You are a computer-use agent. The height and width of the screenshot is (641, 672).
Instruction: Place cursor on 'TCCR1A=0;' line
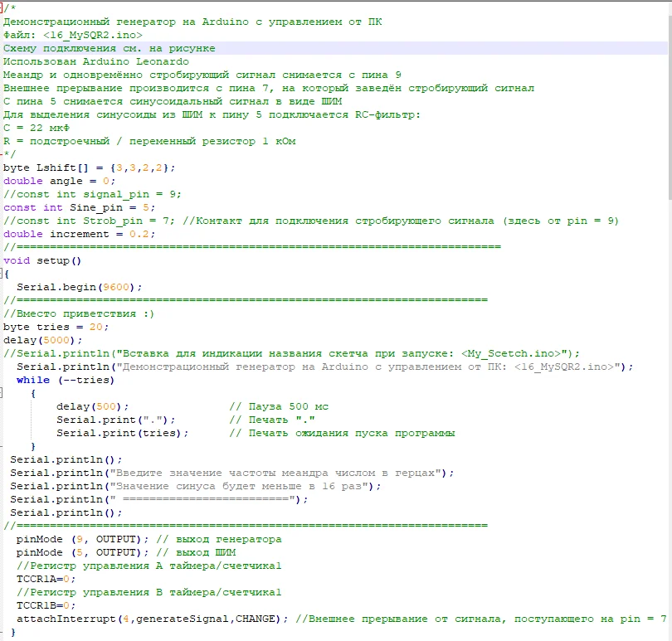(46, 579)
